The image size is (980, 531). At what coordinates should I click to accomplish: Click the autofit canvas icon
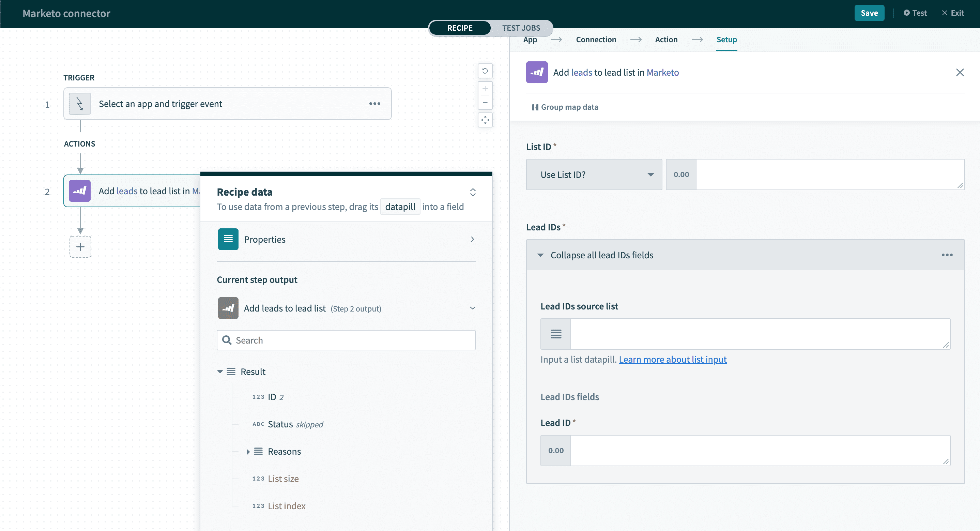(x=485, y=120)
